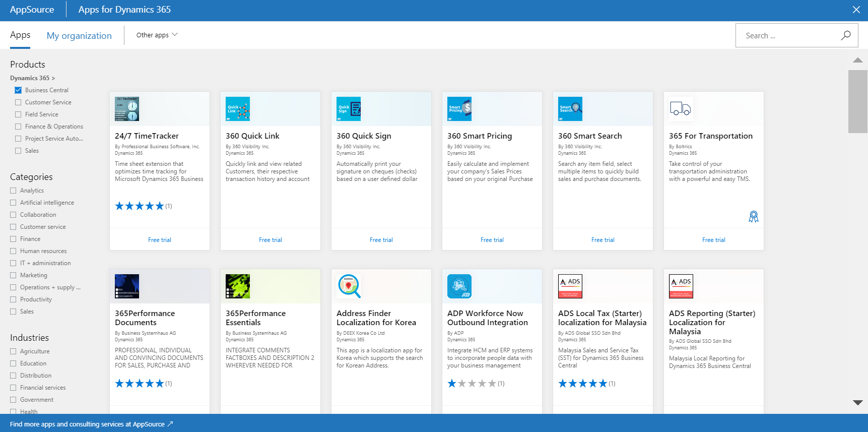Click the 24/7 TimeTracker star rating
The height and width of the screenshot is (432, 868).
140,206
